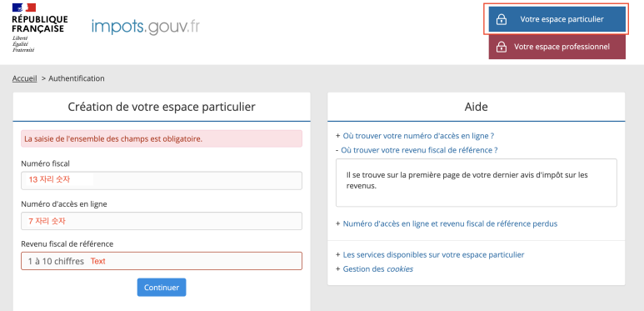Focus the Revenu fiscal de référence field
Viewport: 644px width, 311px height.
(162, 261)
